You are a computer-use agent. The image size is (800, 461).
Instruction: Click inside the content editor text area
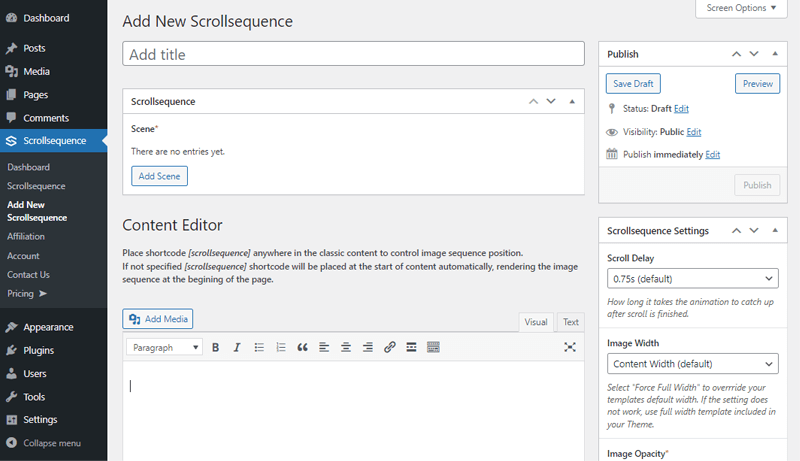(x=354, y=411)
